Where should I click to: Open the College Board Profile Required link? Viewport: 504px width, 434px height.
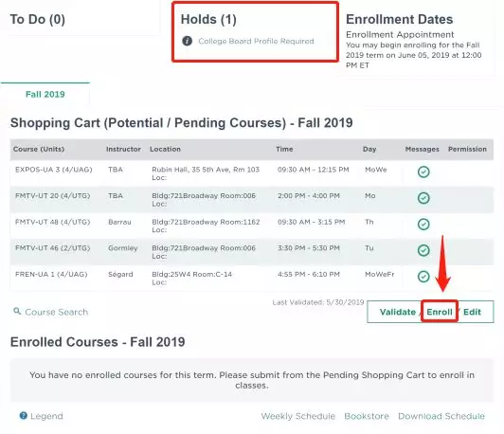(x=256, y=41)
